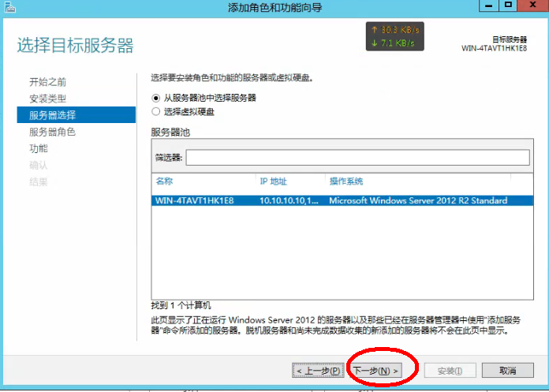Screen dimensions: 549x392
Task: Sort the list by IP 地址 column
Action: point(289,181)
